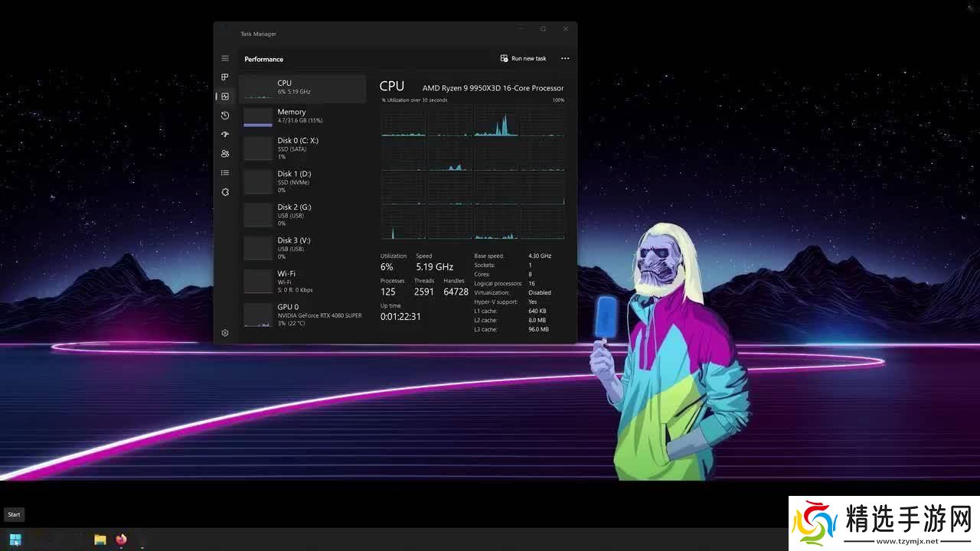Open the App history page icon
This screenshot has width=980, height=551.
(x=225, y=116)
